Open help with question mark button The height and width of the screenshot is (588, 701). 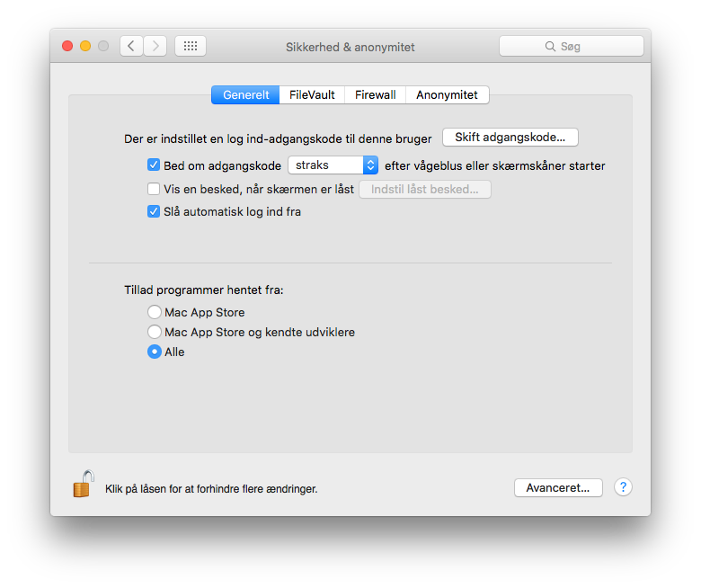623,487
